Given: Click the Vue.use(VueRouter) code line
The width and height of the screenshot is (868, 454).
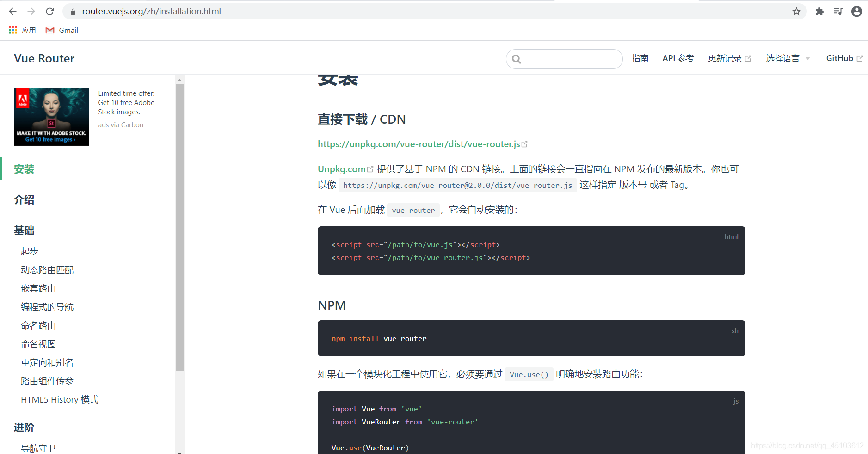Looking at the screenshot, I should click(x=370, y=448).
